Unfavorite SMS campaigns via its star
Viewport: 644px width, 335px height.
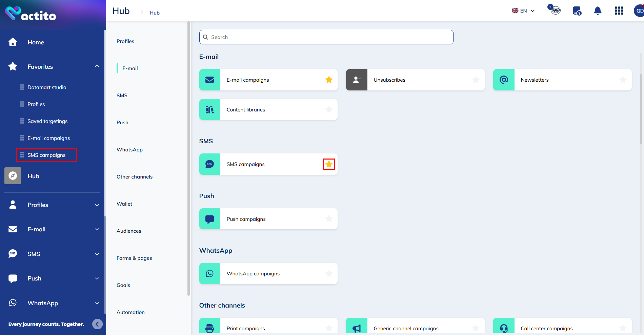tap(328, 164)
